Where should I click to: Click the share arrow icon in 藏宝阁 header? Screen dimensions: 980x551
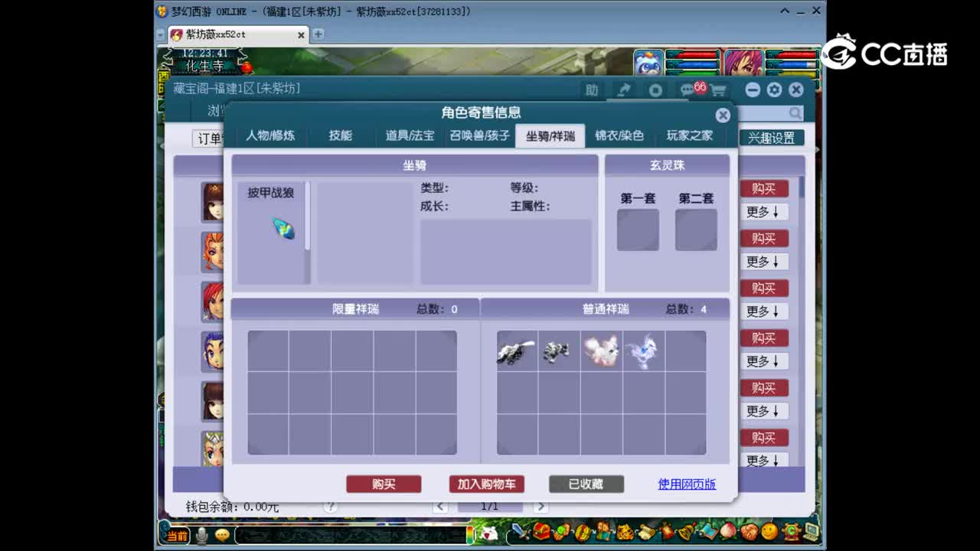click(x=623, y=90)
